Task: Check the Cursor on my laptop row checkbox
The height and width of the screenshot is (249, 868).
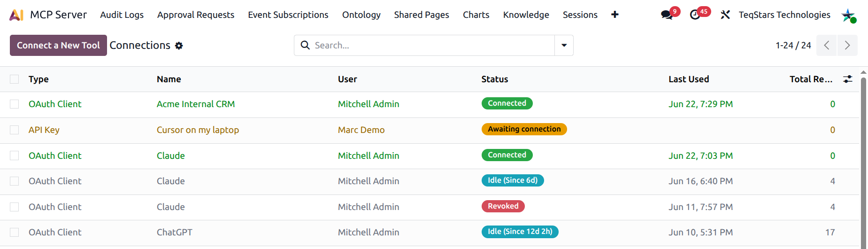Action: [x=15, y=130]
